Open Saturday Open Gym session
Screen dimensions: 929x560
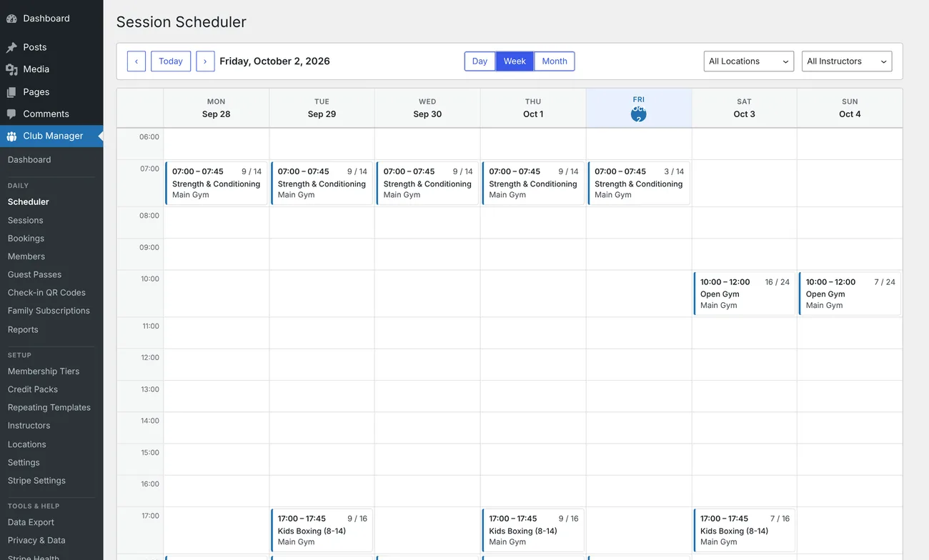pyautogui.click(x=745, y=294)
